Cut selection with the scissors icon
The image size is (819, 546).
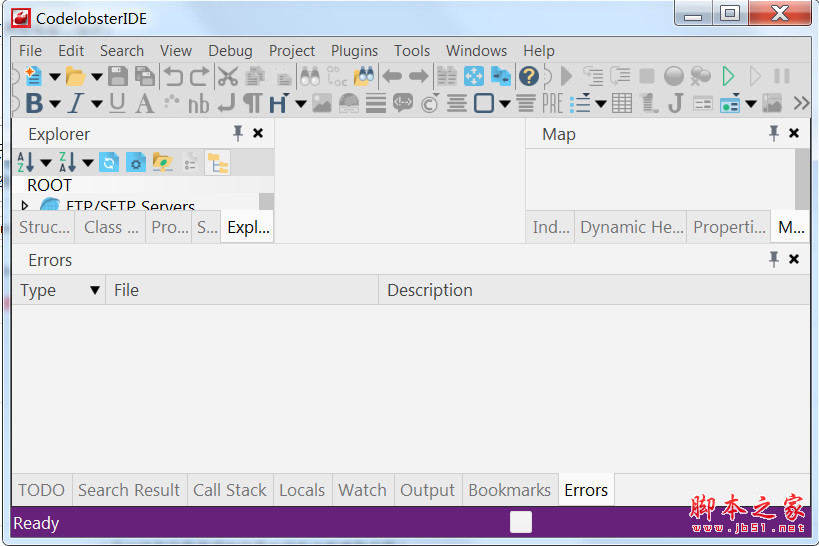[x=227, y=76]
